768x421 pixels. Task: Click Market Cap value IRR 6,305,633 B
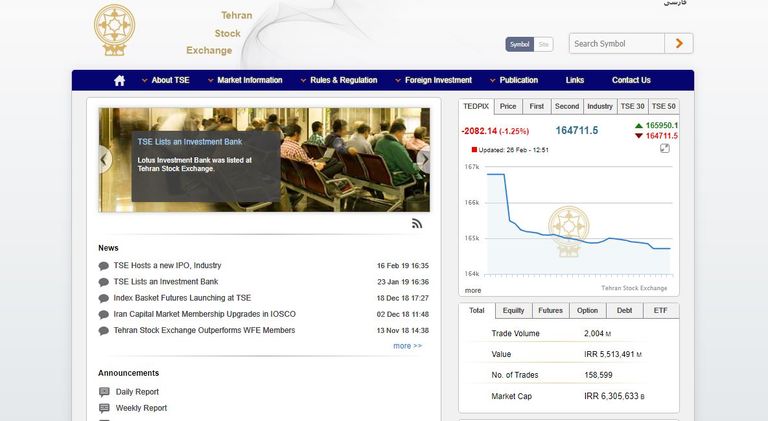tap(614, 396)
